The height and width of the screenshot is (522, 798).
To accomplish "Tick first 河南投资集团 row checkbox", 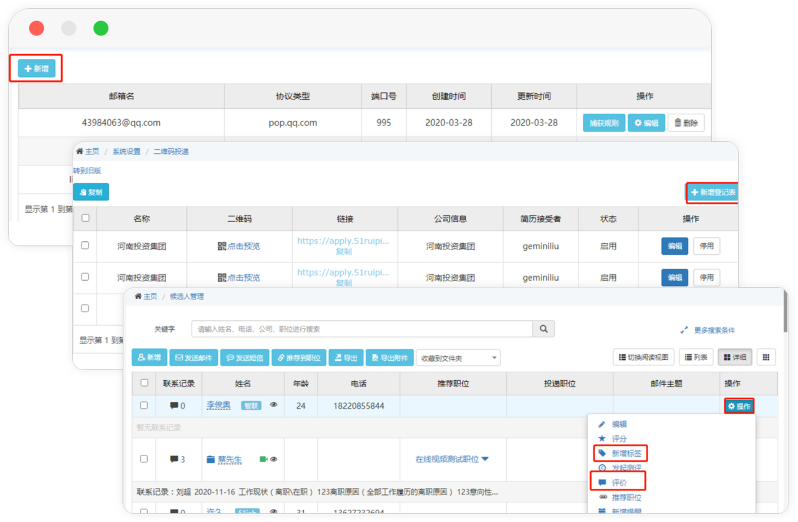I will [85, 245].
